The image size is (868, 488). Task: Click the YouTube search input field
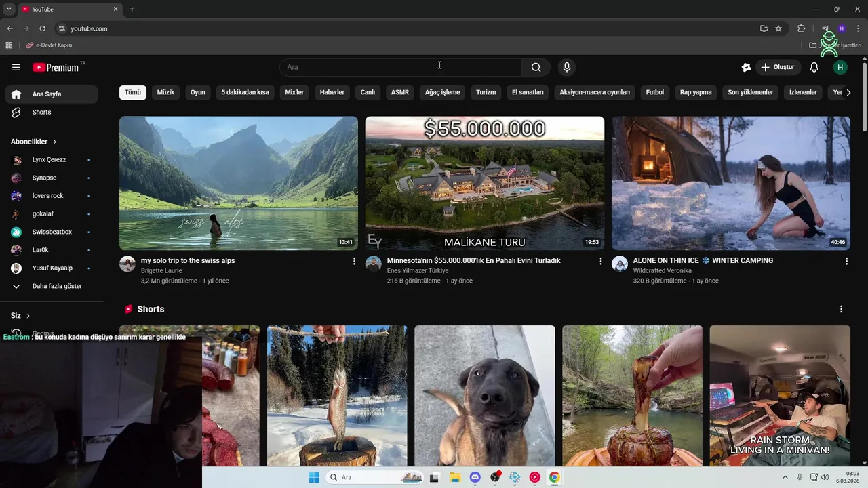(x=401, y=67)
